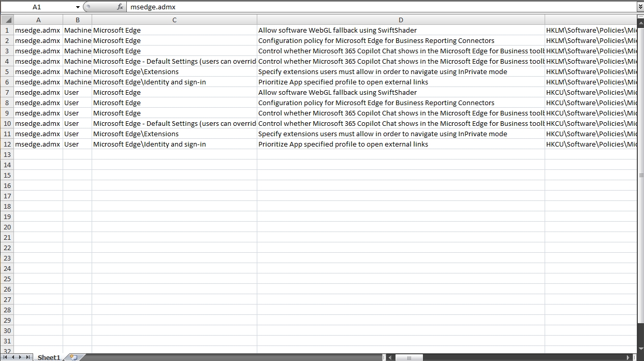The width and height of the screenshot is (644, 361).
Task: Select the HKLM registry path cell row 1
Action: (x=591, y=30)
